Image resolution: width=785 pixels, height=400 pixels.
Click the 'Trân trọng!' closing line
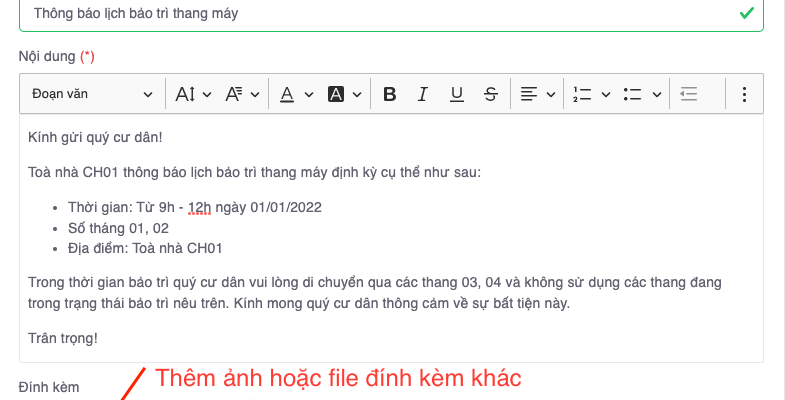[x=63, y=338]
